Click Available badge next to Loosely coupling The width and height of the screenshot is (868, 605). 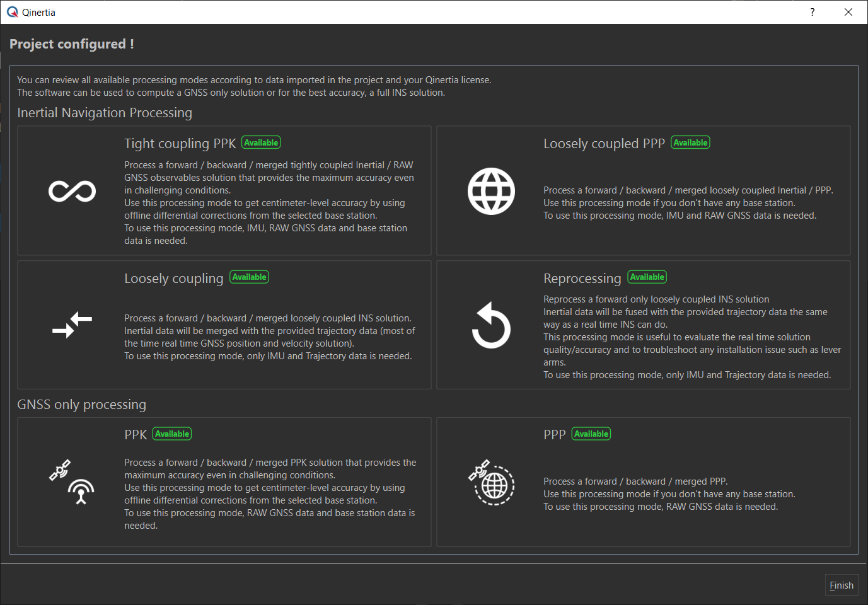tap(249, 277)
